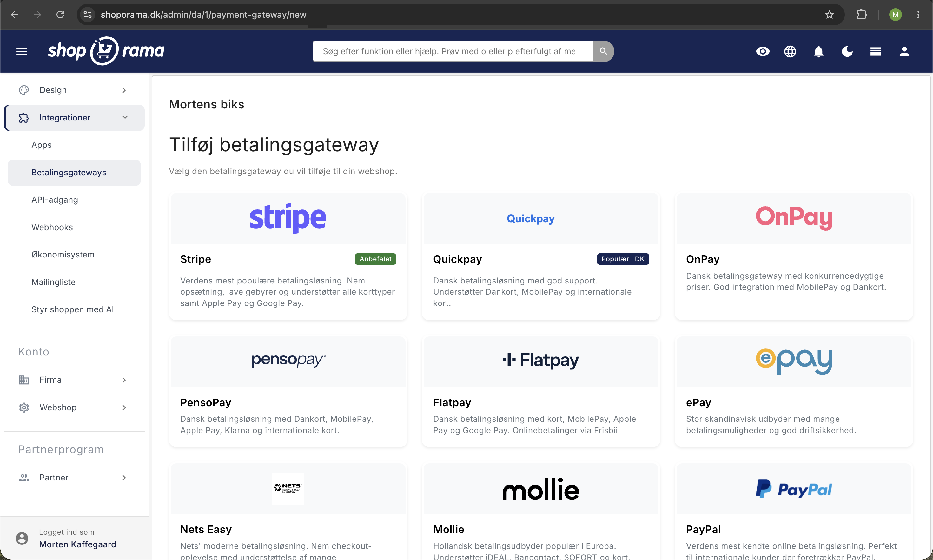Click the Firma sidebar label
Viewport: 933px width, 560px height.
[x=50, y=380]
